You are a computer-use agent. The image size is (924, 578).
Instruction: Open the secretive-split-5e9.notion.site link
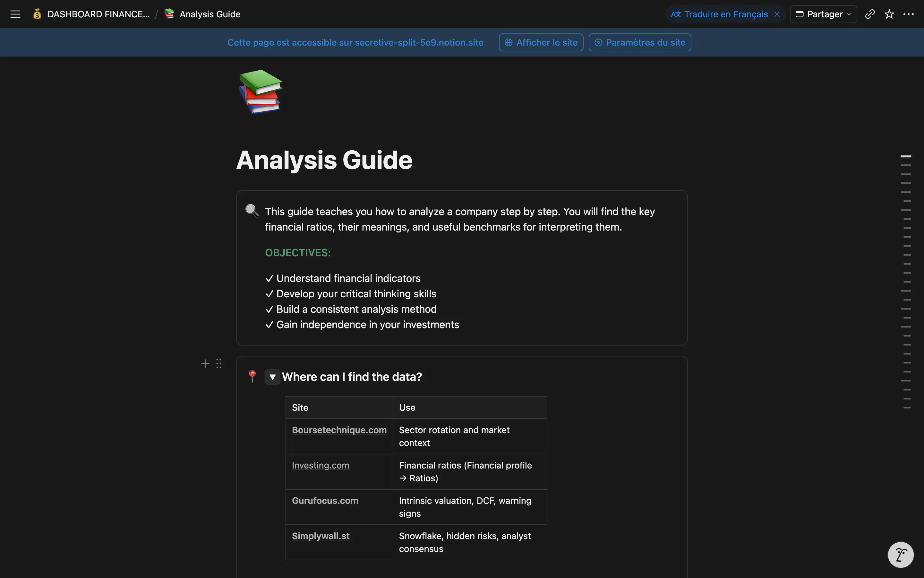[419, 42]
